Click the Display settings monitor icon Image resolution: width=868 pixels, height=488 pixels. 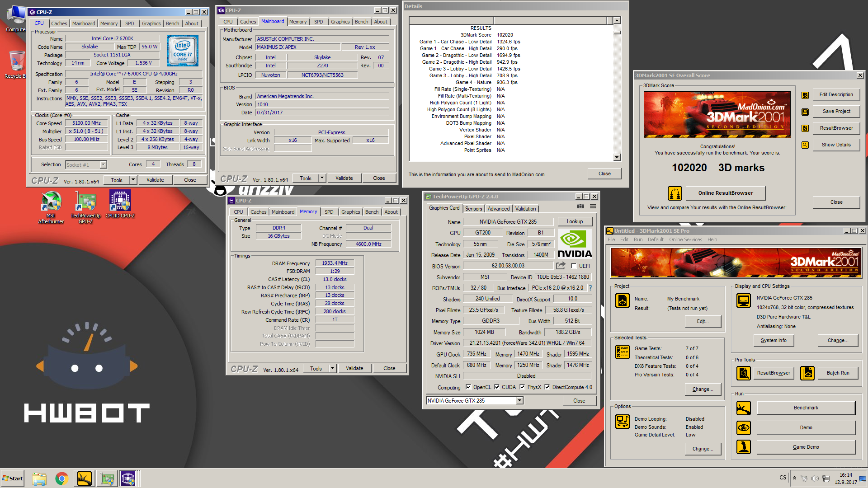tap(744, 300)
